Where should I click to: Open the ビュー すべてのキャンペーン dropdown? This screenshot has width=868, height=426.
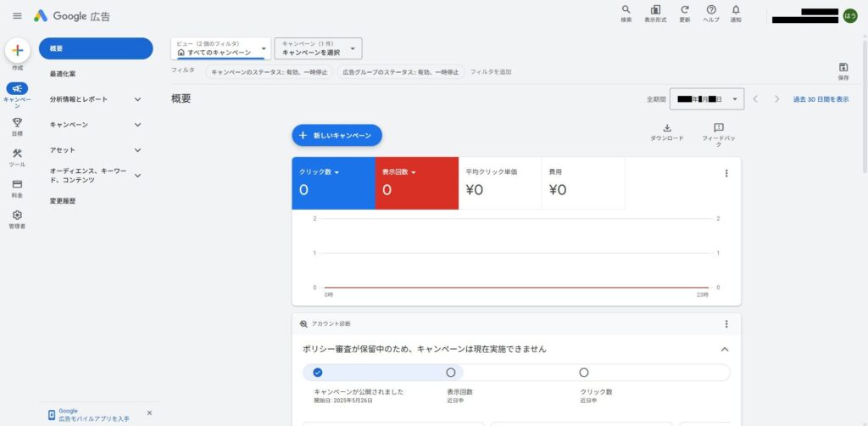pos(221,48)
